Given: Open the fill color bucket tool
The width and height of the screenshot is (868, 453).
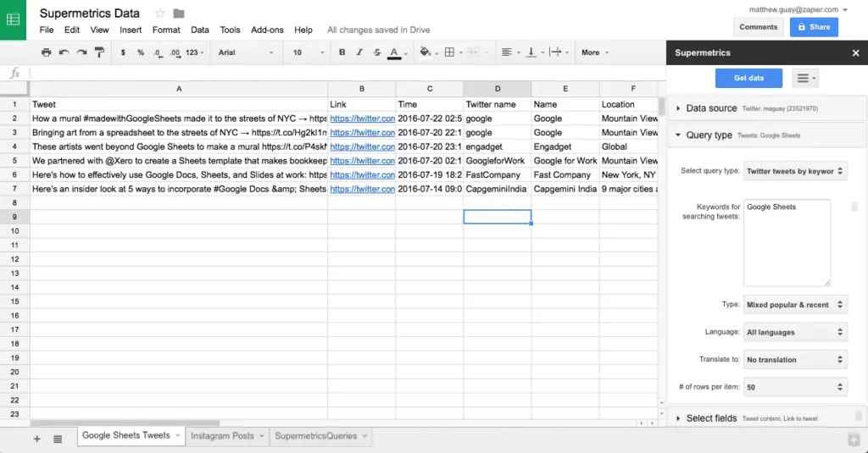Looking at the screenshot, I should tap(425, 52).
